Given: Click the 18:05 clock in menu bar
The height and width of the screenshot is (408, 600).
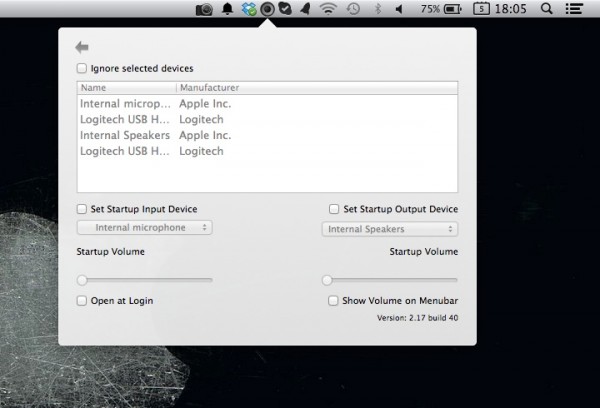Looking at the screenshot, I should [x=510, y=8].
